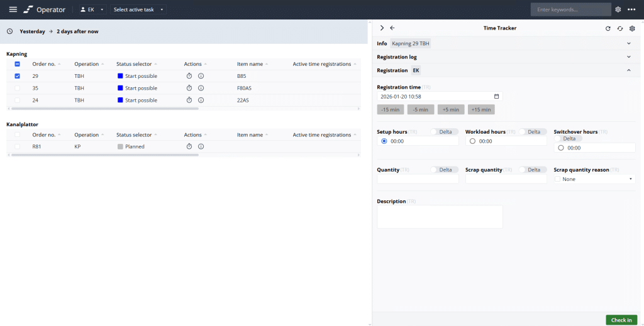This screenshot has height=326, width=644.
Task: Click the blue status swatch for order 24
Action: click(121, 100)
